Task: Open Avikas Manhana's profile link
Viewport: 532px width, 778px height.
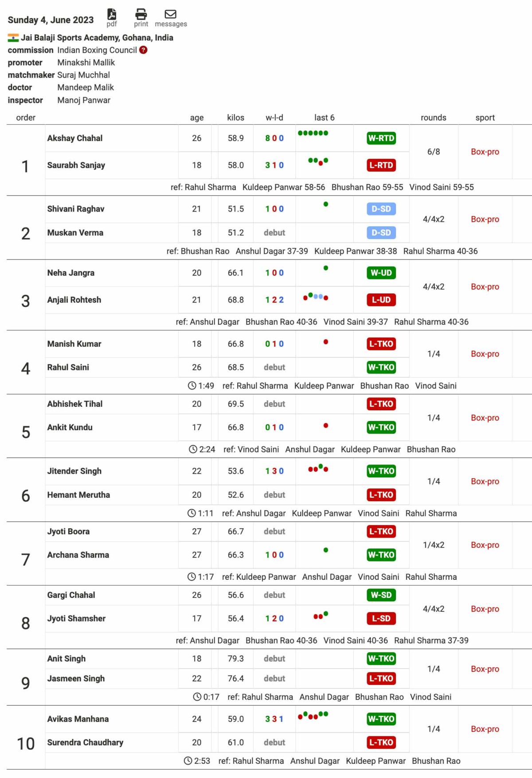Action: (78, 719)
